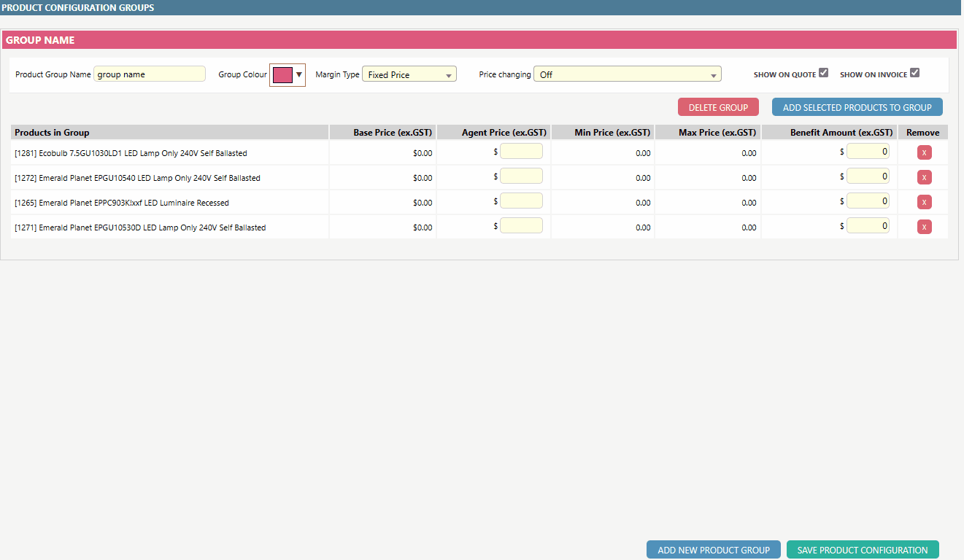The width and height of the screenshot is (964, 560).
Task: Click Benefit Amount field for EPGU10540 row
Action: pyautogui.click(x=868, y=176)
